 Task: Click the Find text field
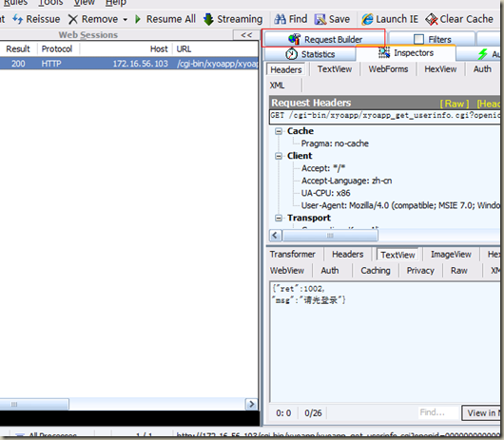click(437, 412)
